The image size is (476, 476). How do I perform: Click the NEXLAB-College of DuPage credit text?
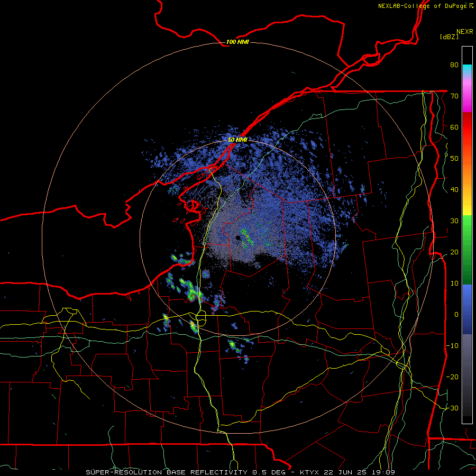(x=425, y=6)
